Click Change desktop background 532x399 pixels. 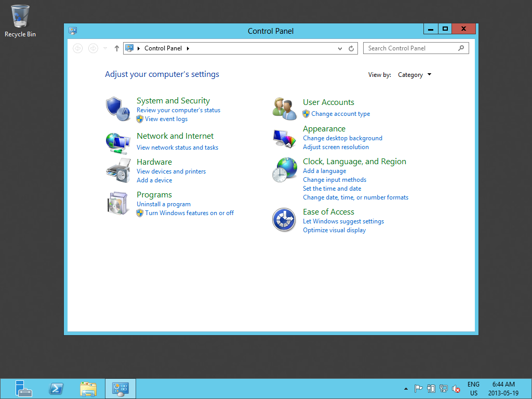[x=342, y=138]
